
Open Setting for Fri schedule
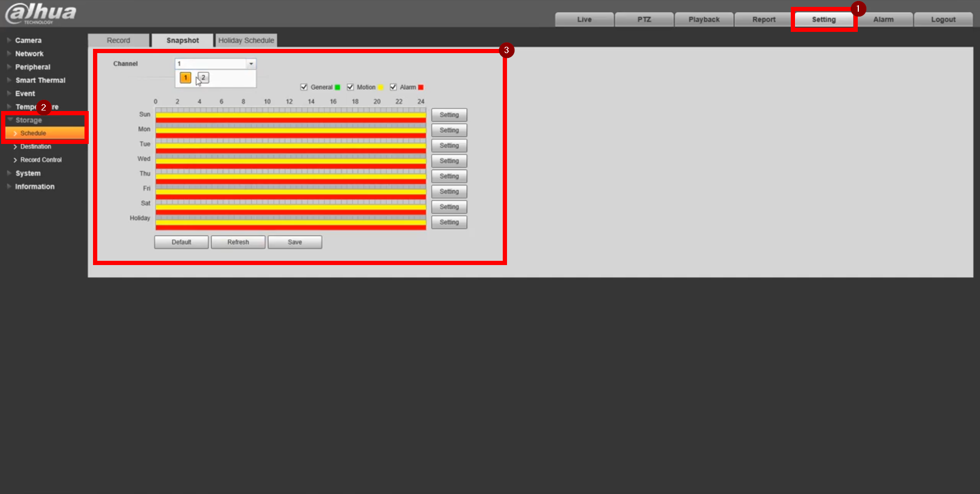pyautogui.click(x=449, y=192)
